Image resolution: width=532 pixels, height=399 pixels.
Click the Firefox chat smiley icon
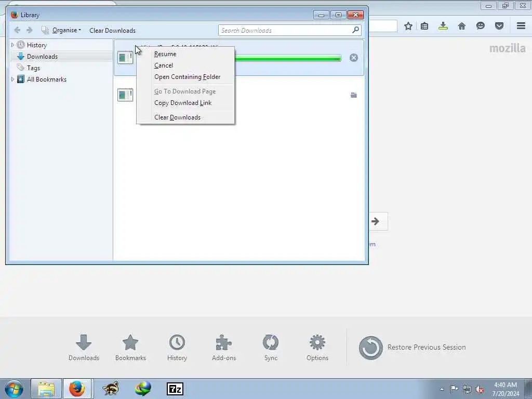[480, 26]
